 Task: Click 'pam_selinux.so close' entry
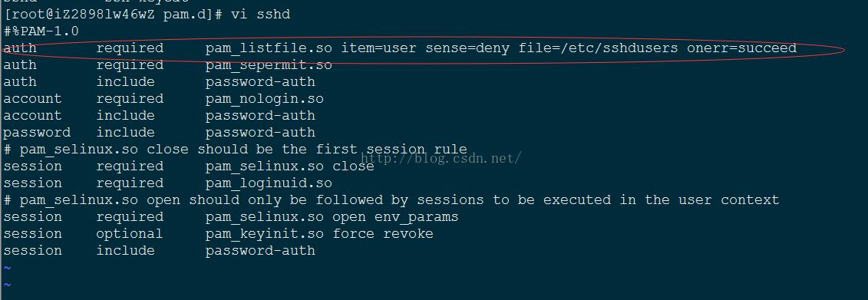point(289,166)
